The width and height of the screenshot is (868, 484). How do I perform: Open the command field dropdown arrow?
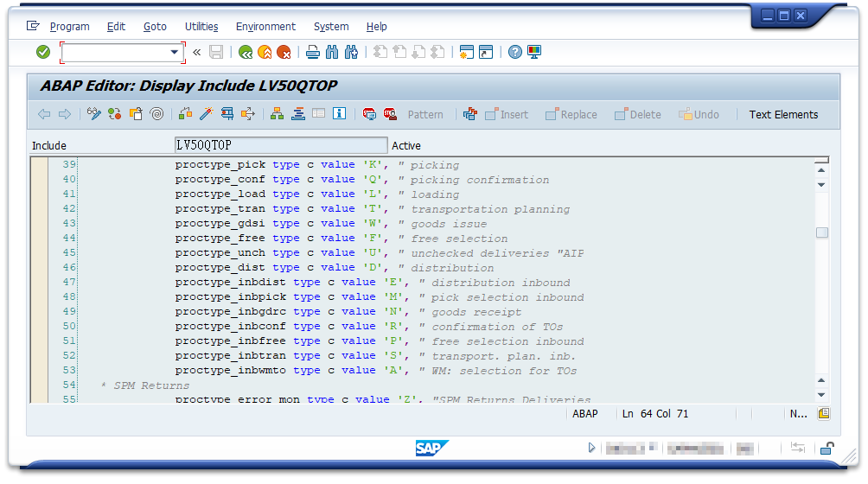click(175, 52)
